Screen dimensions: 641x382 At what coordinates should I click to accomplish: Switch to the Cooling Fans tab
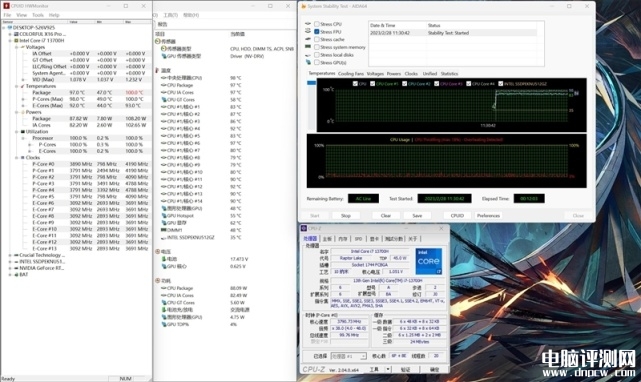(x=351, y=74)
